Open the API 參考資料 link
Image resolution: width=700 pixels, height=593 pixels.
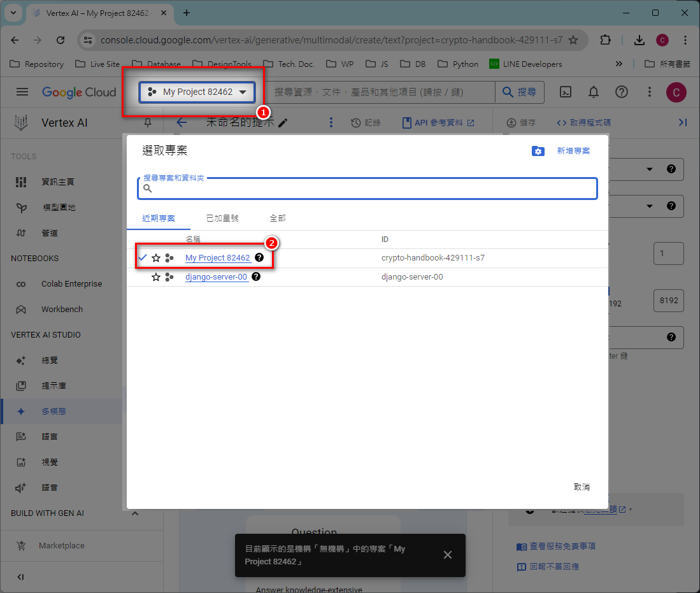(x=438, y=123)
